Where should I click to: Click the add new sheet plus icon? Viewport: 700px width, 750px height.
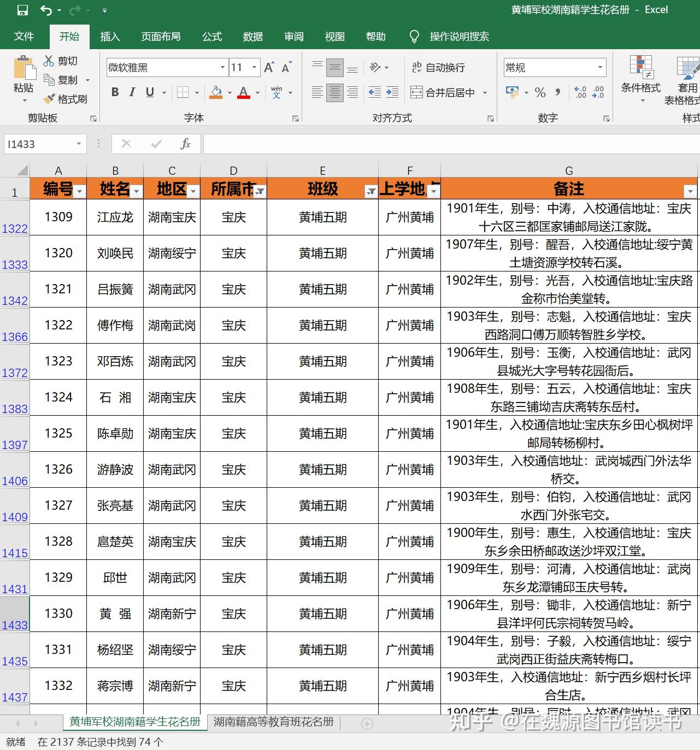click(x=367, y=724)
